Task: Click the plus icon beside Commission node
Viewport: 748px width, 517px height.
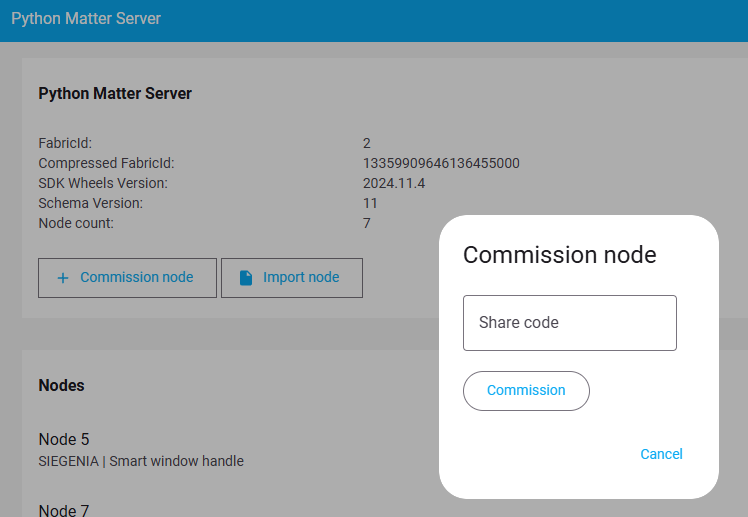Action: [62, 278]
